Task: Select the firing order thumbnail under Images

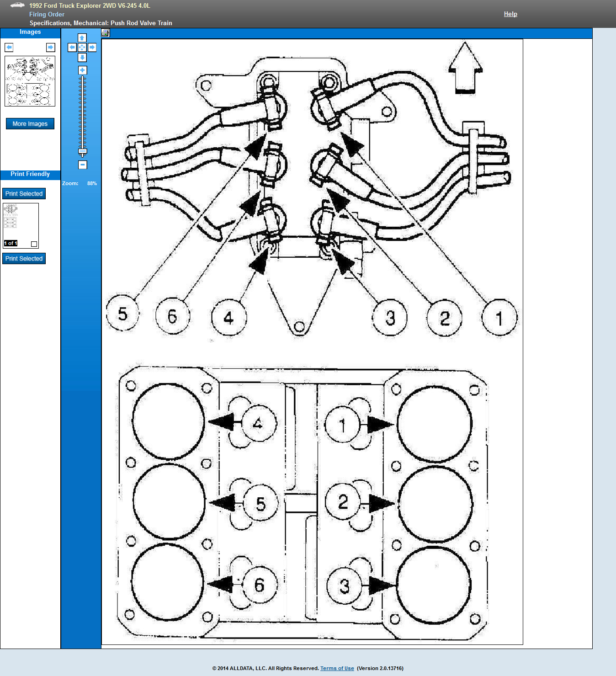Action: tap(30, 81)
